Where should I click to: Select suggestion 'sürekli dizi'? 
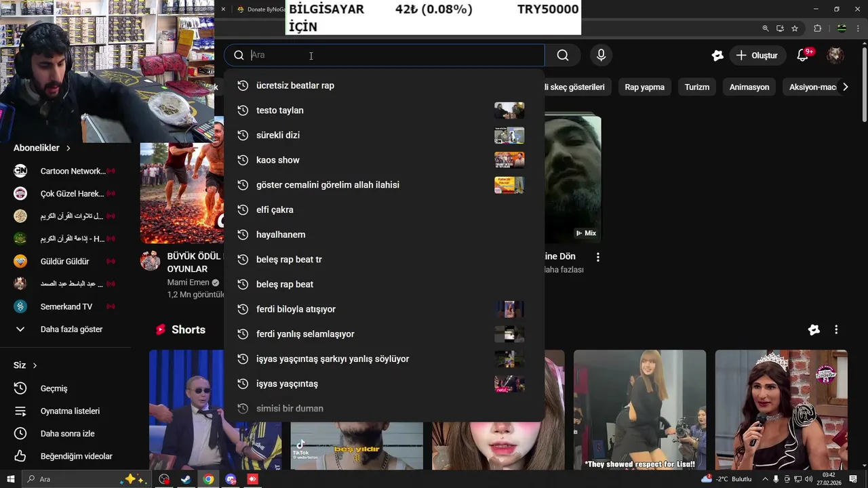click(384, 135)
